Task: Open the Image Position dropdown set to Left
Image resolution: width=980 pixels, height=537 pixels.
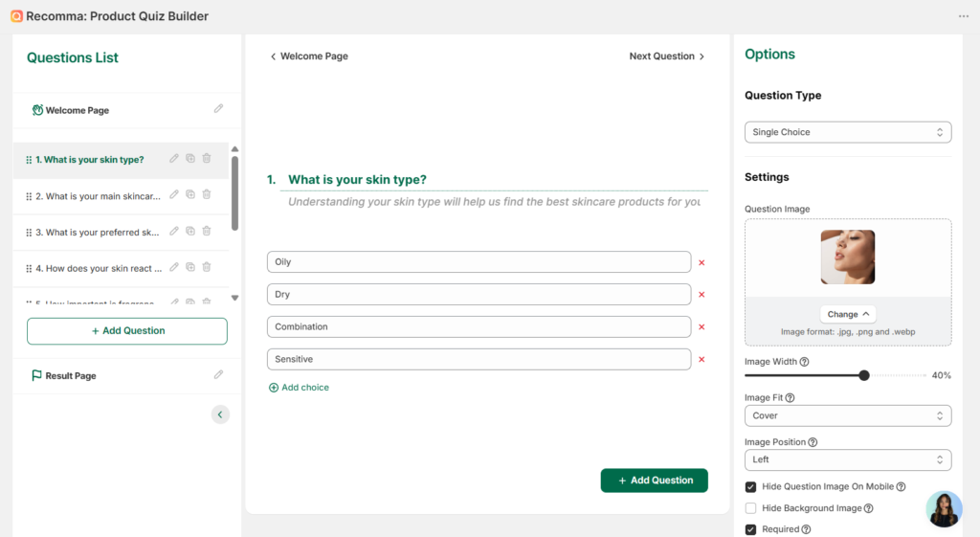Action: coord(847,459)
